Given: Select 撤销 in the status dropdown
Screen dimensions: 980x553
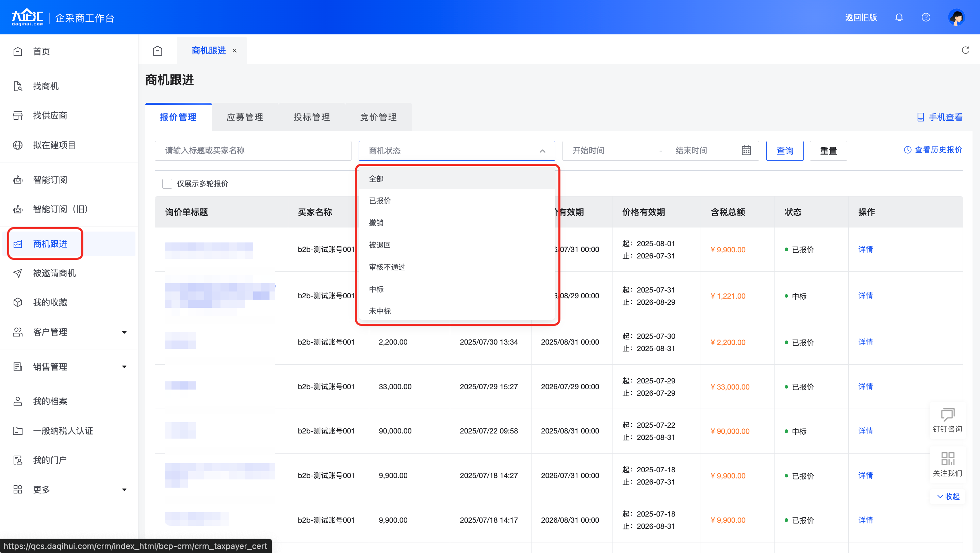Looking at the screenshot, I should (457, 223).
